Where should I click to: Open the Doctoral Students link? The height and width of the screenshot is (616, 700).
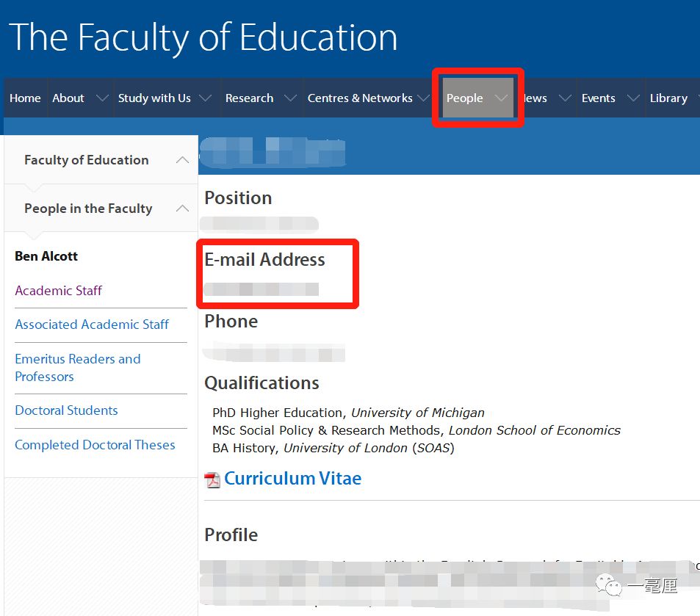(x=66, y=410)
